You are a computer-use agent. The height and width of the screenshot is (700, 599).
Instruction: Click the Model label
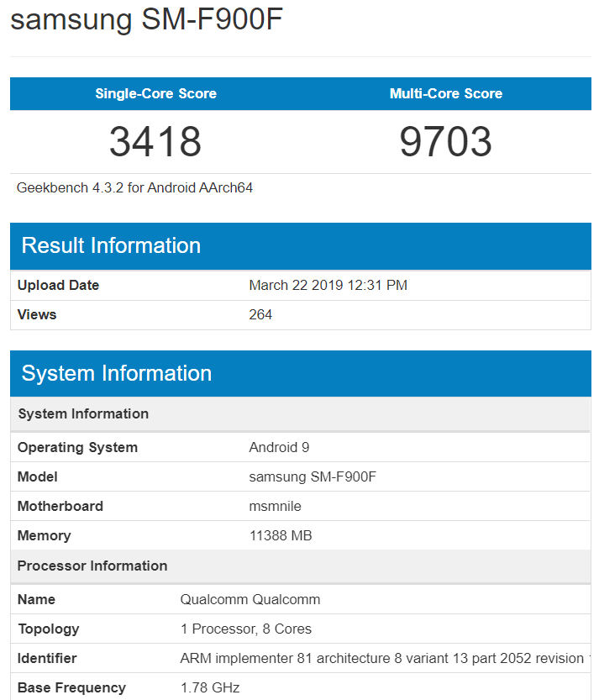pos(38,476)
